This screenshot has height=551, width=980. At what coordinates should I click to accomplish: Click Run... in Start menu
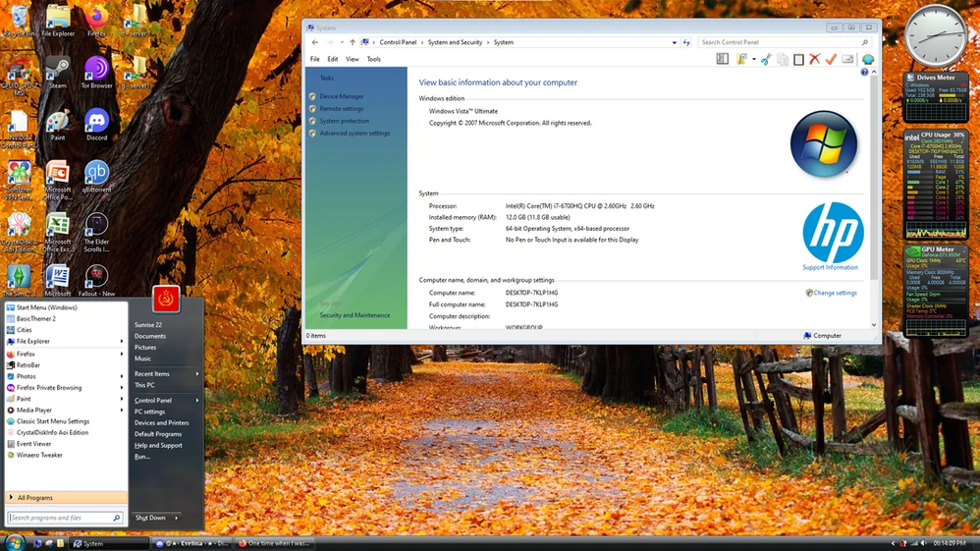(141, 457)
